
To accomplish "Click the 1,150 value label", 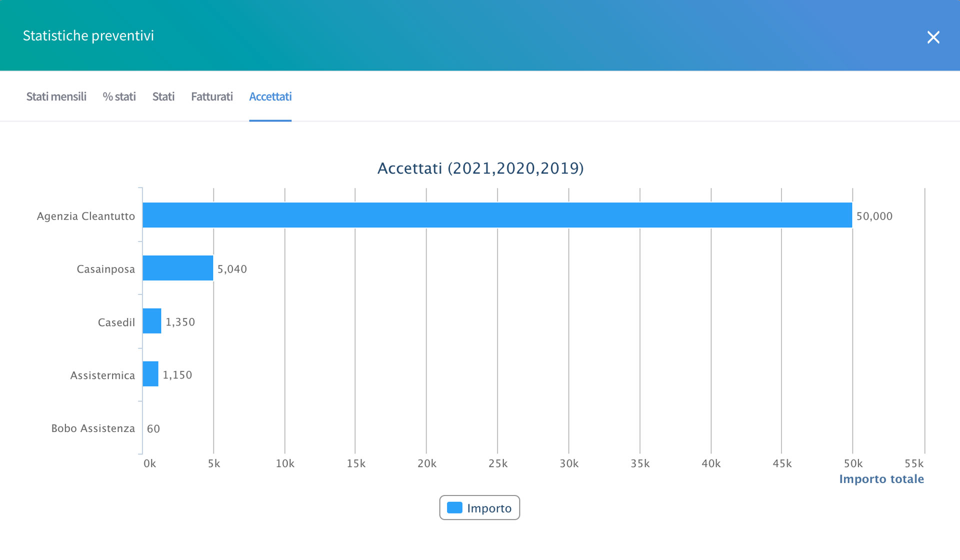I will pyautogui.click(x=177, y=375).
